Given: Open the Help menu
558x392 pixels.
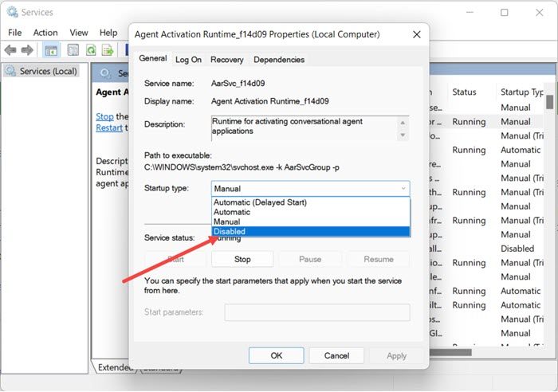Looking at the screenshot, I should [108, 33].
